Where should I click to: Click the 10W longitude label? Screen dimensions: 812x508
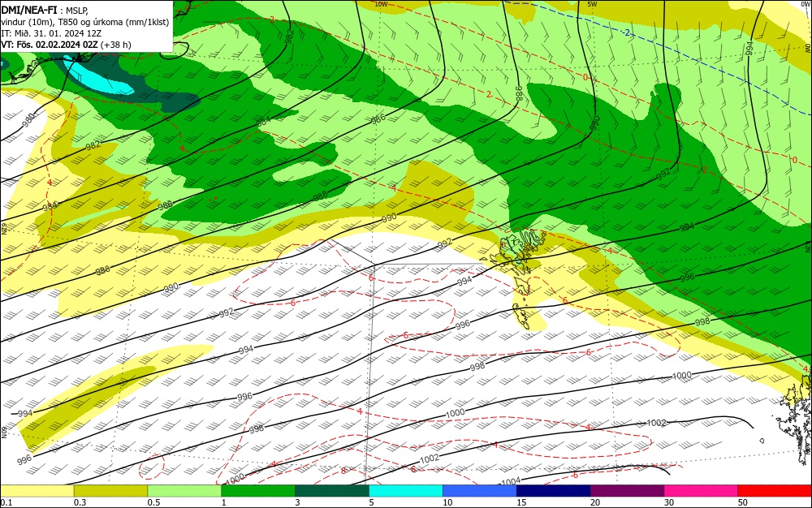click(x=381, y=4)
